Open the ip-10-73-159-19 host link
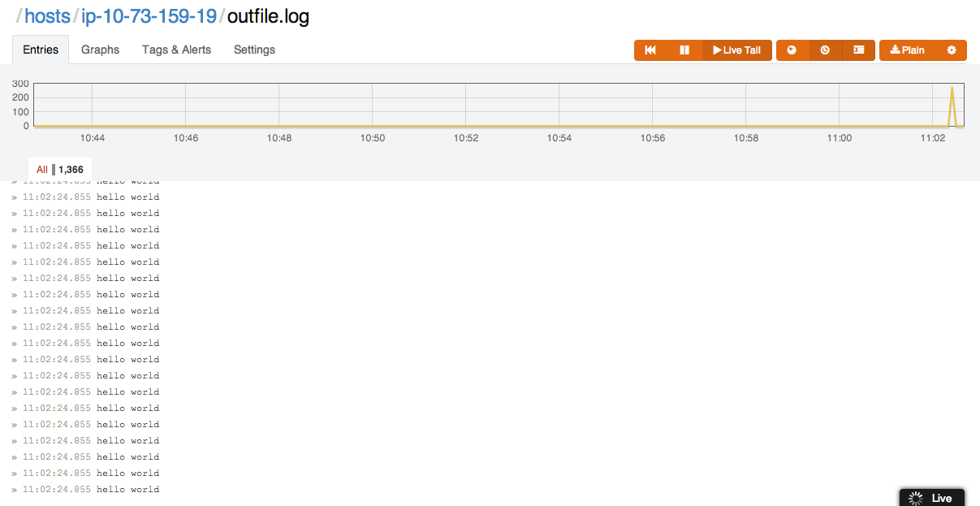 point(149,16)
